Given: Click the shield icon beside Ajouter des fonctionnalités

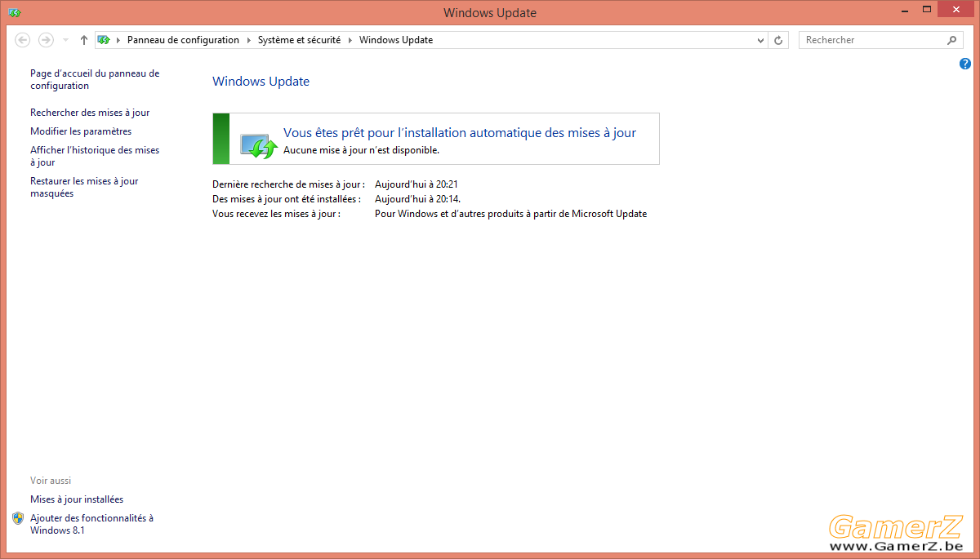Looking at the screenshot, I should pos(18,518).
